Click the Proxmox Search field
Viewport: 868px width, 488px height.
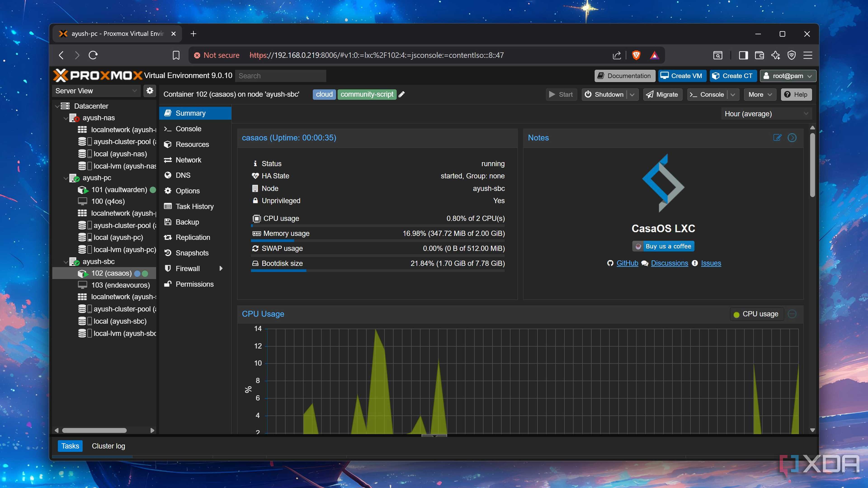point(280,76)
